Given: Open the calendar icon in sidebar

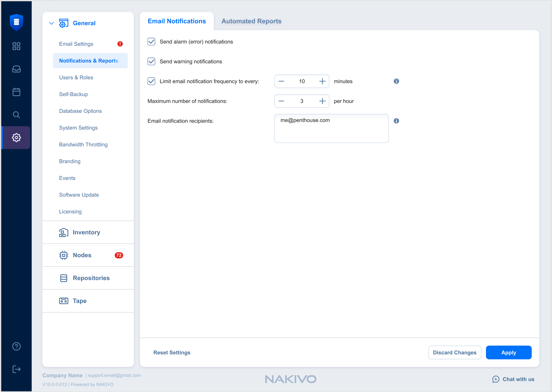Looking at the screenshot, I should click(16, 92).
